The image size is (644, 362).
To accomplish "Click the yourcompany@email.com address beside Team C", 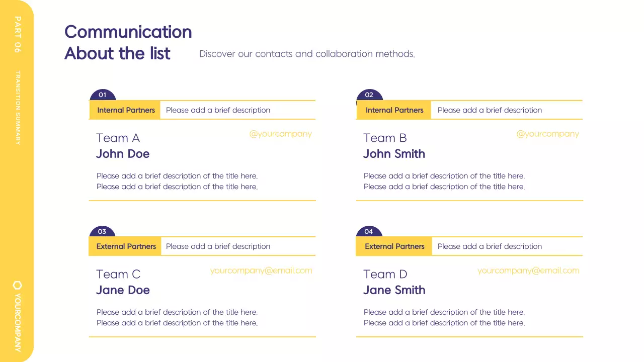I will [x=261, y=270].
